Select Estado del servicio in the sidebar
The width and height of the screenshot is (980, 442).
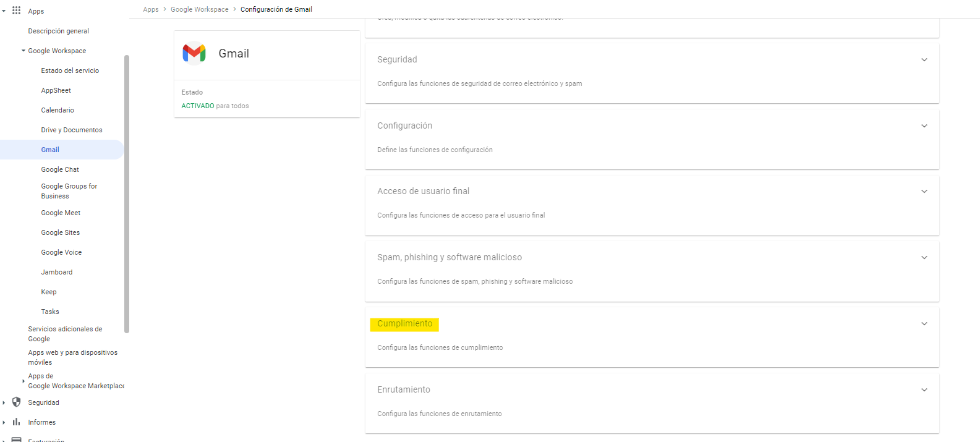pos(70,70)
